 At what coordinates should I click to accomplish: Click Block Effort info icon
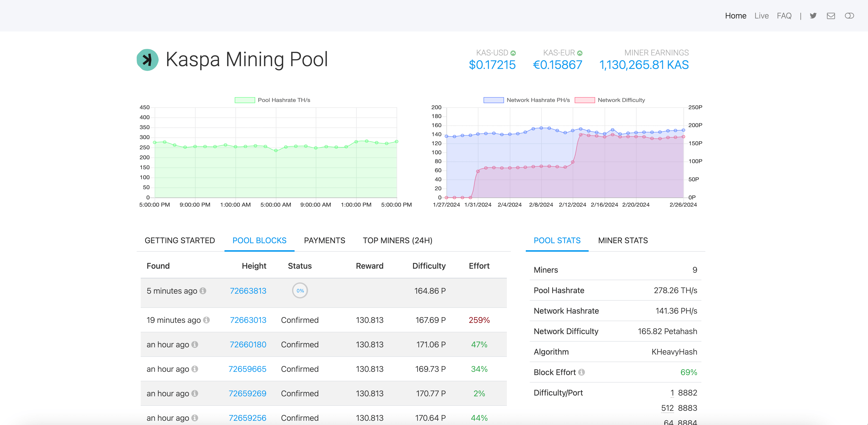pyautogui.click(x=582, y=372)
